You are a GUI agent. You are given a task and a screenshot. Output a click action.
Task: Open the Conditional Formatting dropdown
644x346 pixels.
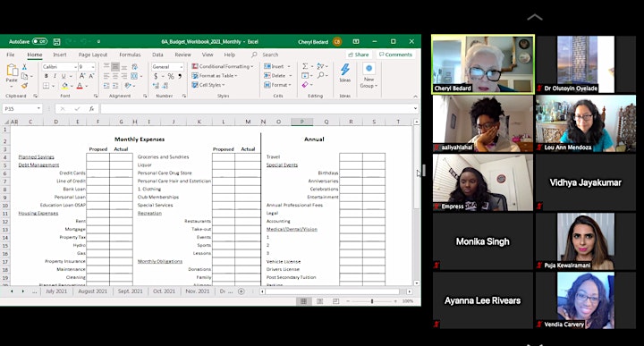pos(223,66)
